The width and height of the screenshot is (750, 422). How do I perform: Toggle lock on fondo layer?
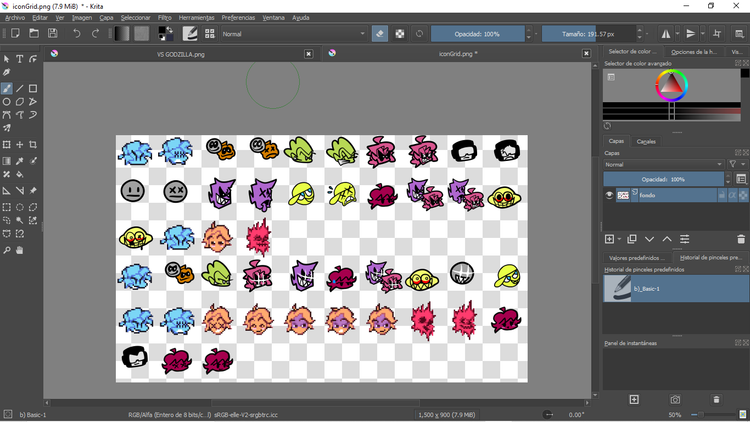(x=722, y=195)
